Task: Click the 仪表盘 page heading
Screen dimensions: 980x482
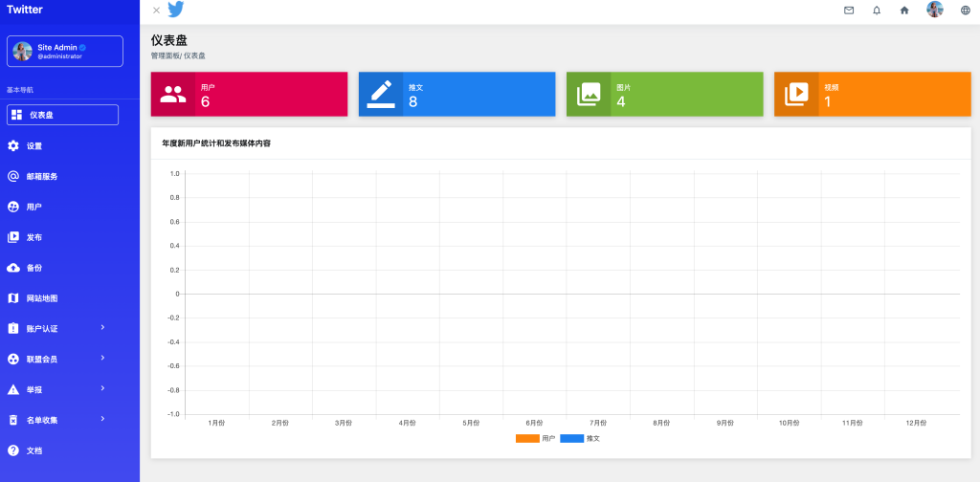Action: [x=168, y=40]
